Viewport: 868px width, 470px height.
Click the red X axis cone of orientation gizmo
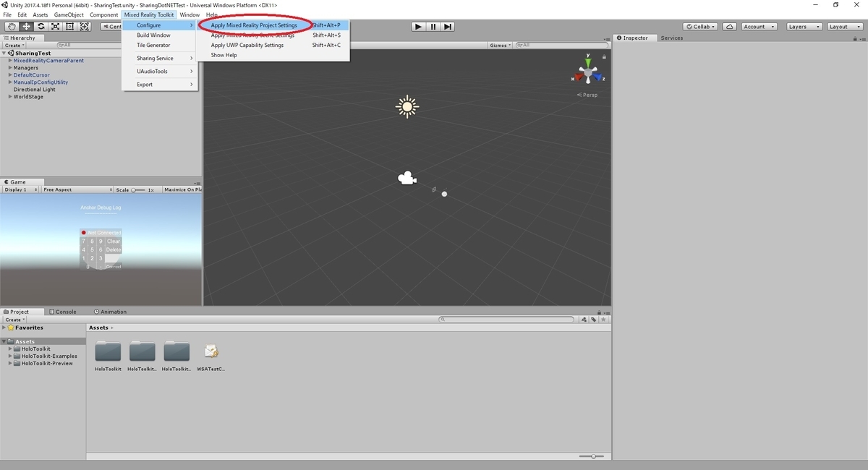pyautogui.click(x=579, y=78)
